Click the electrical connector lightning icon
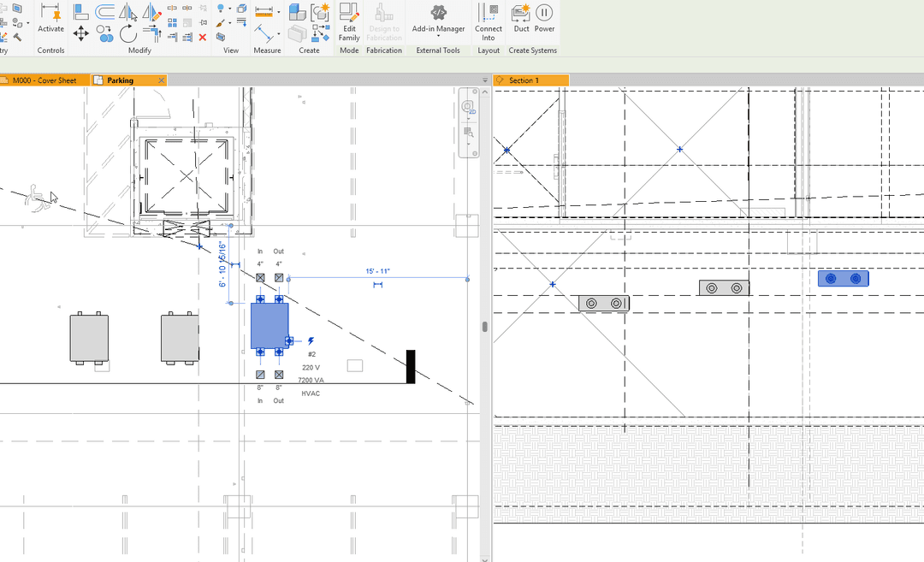Screen dimensions: 924x562 (x=311, y=340)
